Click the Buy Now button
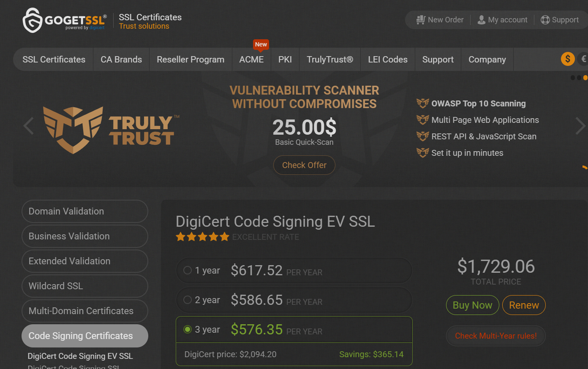This screenshot has height=369, width=588. 472,305
